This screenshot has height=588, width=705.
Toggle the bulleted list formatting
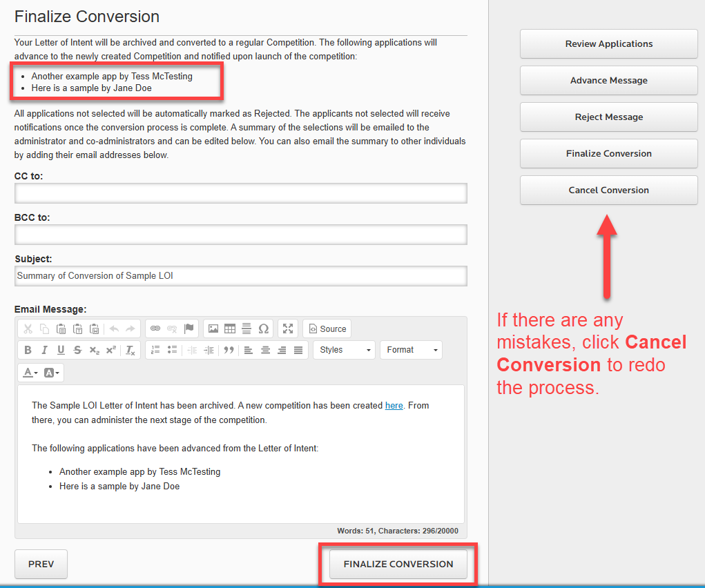(171, 350)
